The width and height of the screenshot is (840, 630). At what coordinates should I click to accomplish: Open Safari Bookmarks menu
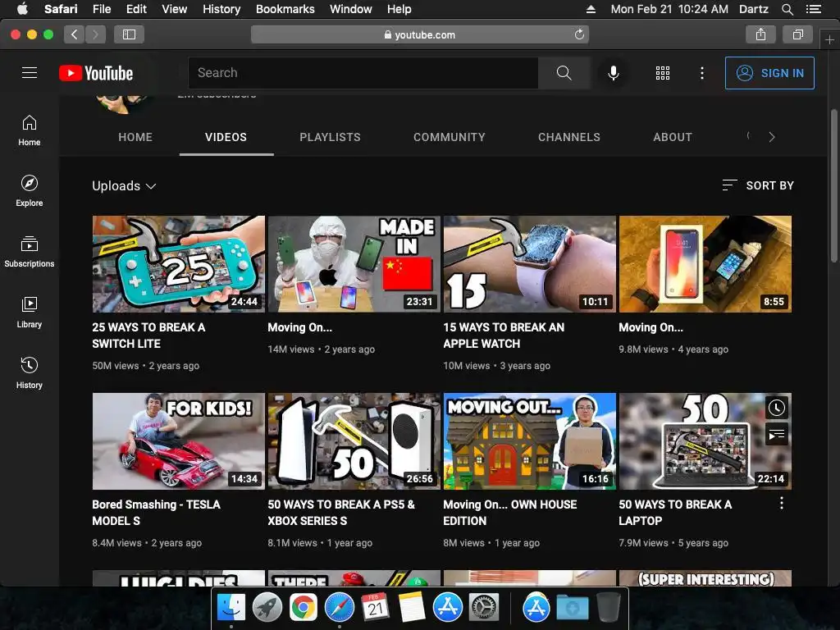tap(285, 9)
